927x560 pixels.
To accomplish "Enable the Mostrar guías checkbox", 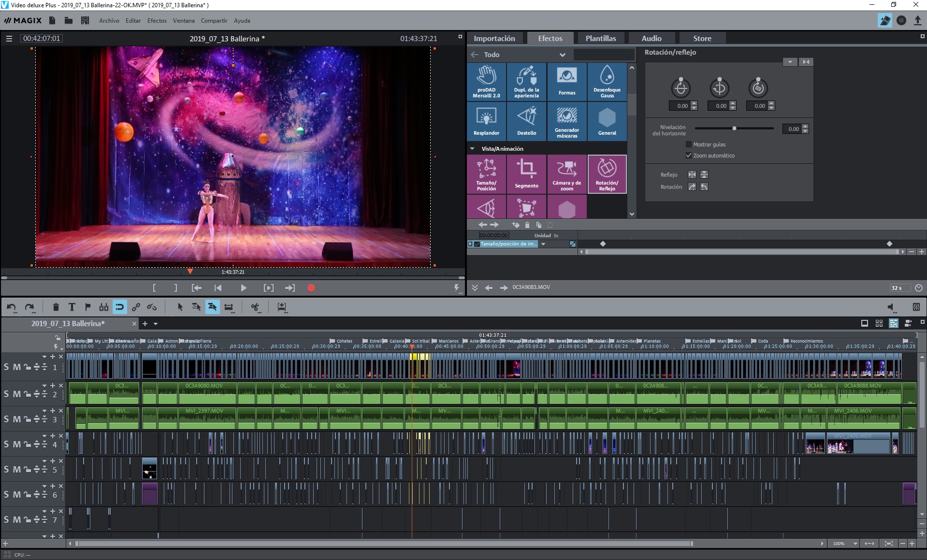I will (x=689, y=144).
